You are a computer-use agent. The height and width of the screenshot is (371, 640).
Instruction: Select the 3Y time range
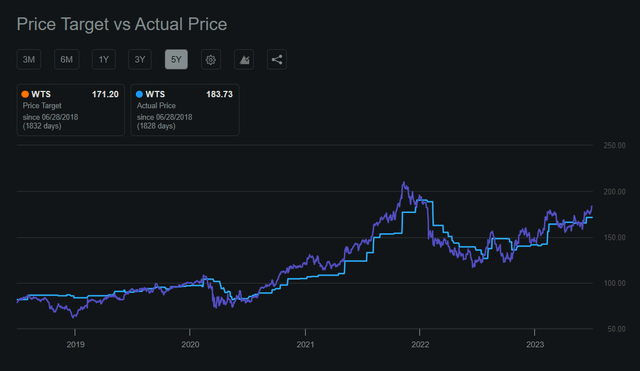coord(140,60)
